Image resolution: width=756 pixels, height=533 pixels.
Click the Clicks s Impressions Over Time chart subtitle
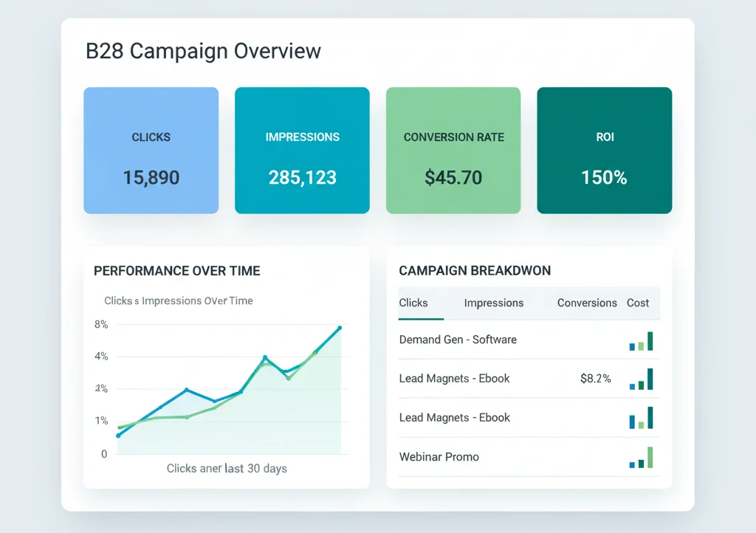pyautogui.click(x=177, y=300)
